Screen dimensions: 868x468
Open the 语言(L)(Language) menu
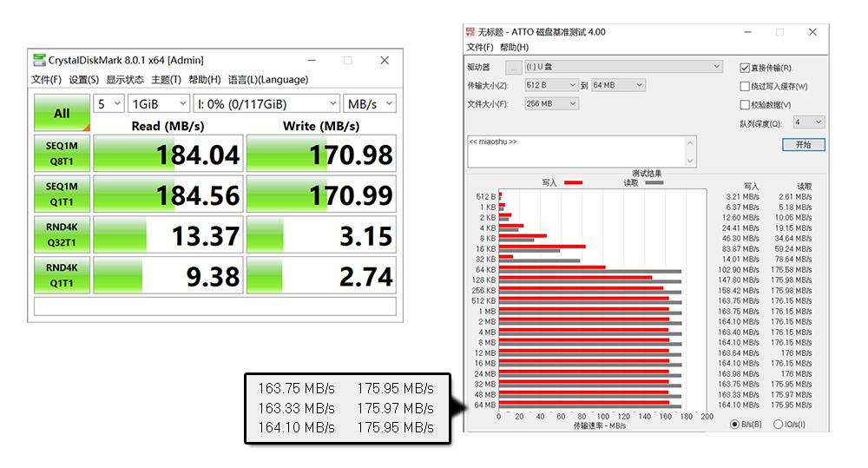pos(268,79)
